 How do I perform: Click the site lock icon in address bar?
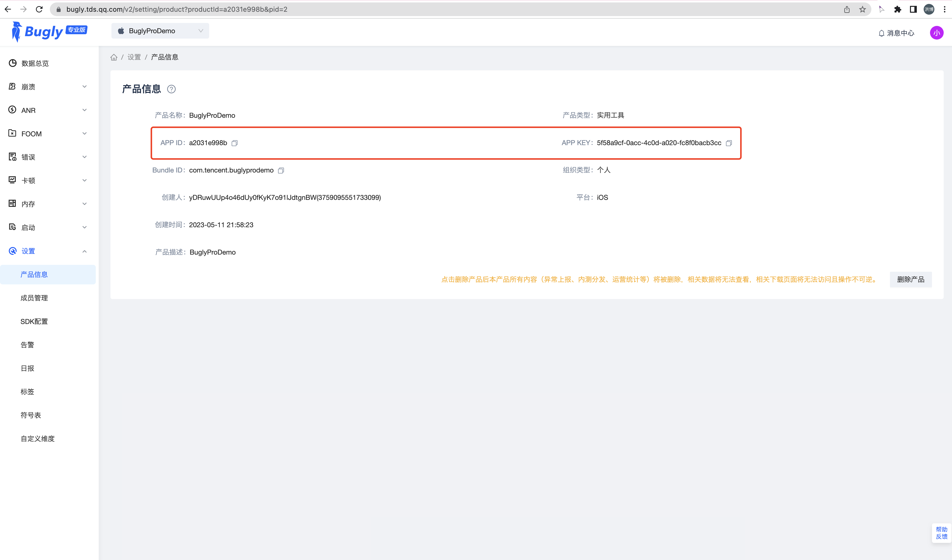click(59, 10)
